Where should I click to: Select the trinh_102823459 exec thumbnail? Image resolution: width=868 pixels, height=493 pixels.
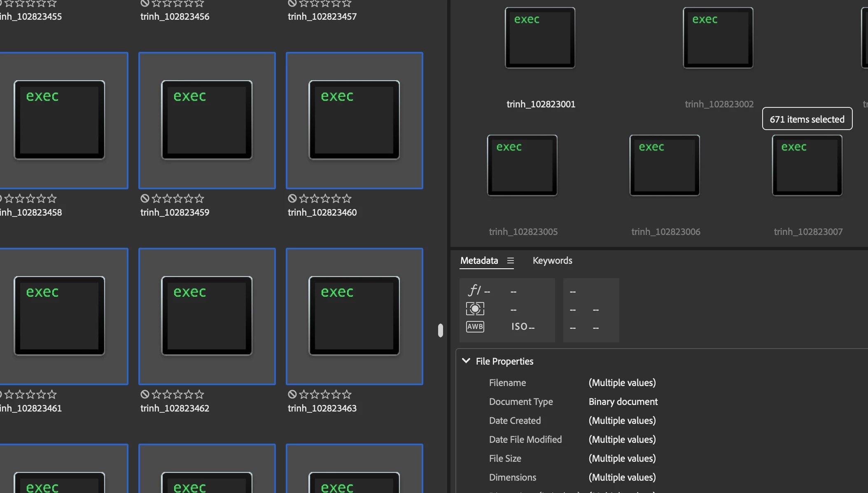[x=207, y=120]
